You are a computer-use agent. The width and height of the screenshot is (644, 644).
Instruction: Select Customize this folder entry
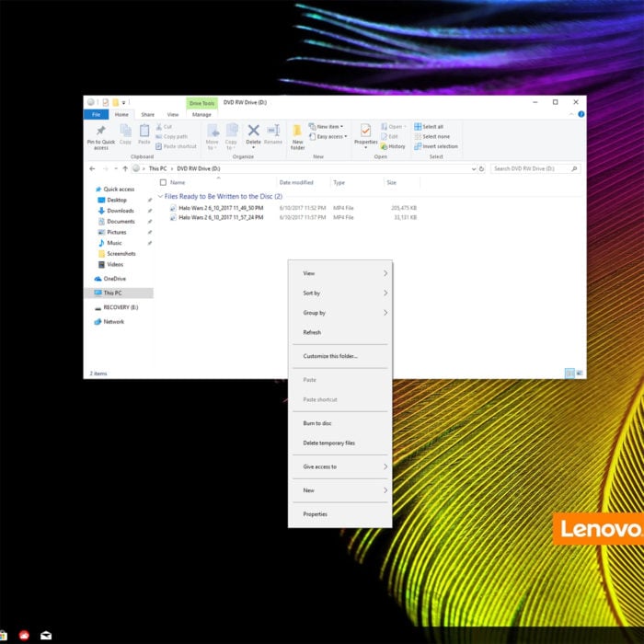[x=340, y=356]
